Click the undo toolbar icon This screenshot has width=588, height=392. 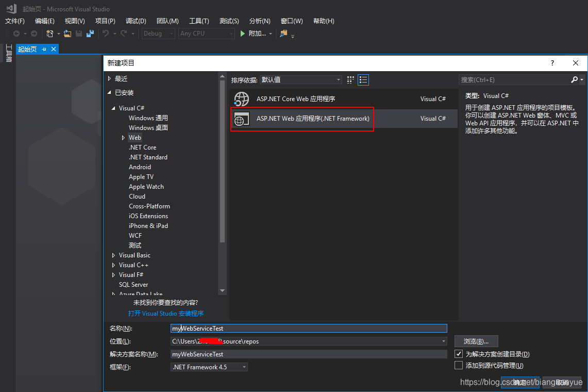click(106, 34)
